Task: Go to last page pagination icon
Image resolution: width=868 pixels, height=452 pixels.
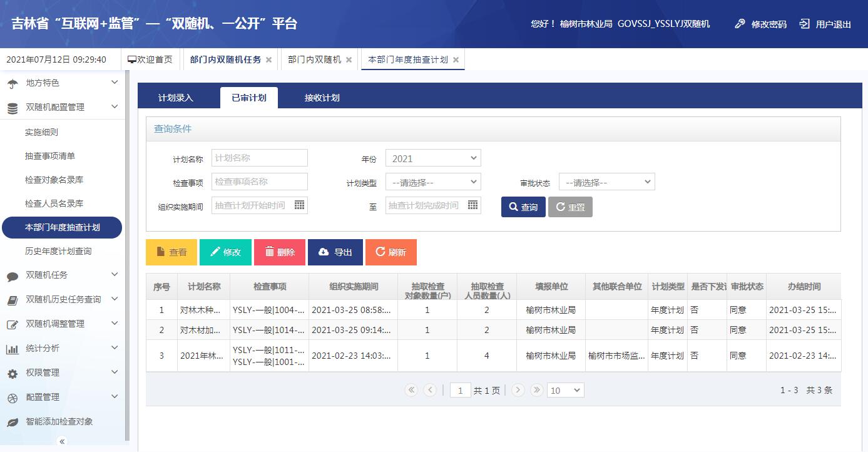Action: [x=536, y=390]
